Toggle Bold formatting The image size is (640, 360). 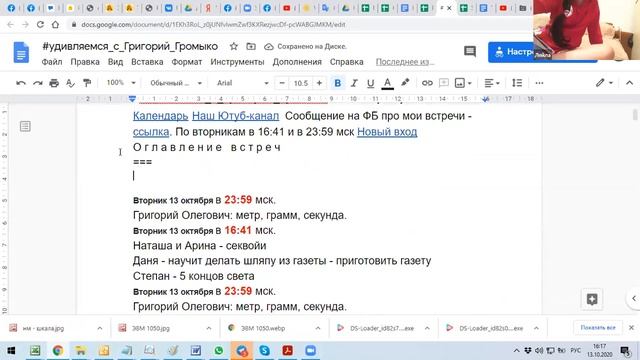[x=338, y=83]
